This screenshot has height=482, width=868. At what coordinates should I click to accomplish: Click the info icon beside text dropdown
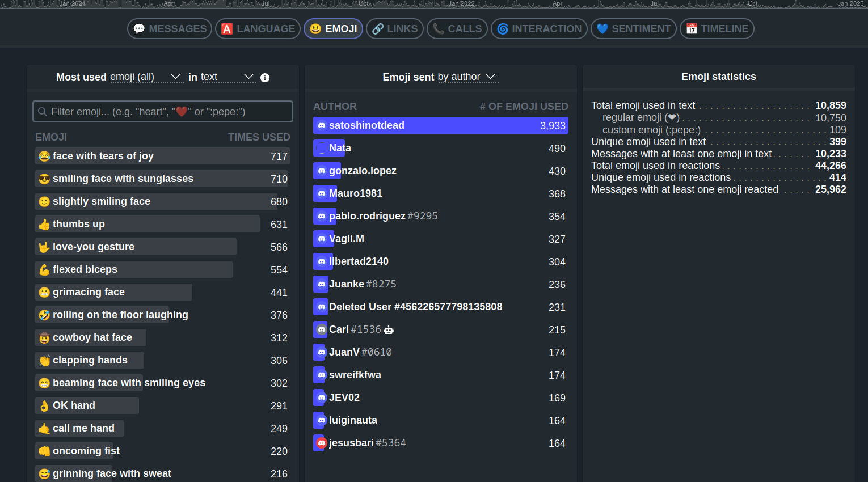coord(265,78)
